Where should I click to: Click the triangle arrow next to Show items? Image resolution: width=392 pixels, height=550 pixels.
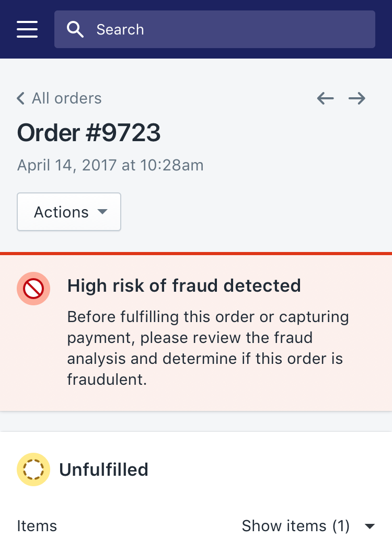tap(370, 526)
